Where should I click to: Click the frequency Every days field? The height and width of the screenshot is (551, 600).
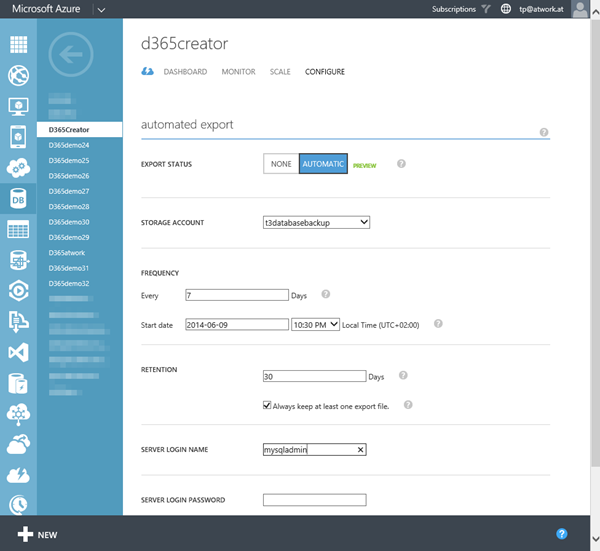(237, 295)
